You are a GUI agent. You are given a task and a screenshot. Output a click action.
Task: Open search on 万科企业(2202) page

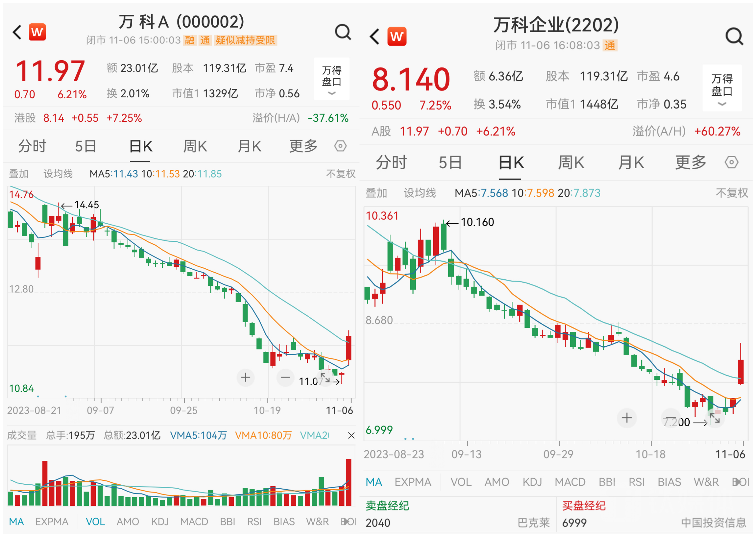pyautogui.click(x=734, y=36)
